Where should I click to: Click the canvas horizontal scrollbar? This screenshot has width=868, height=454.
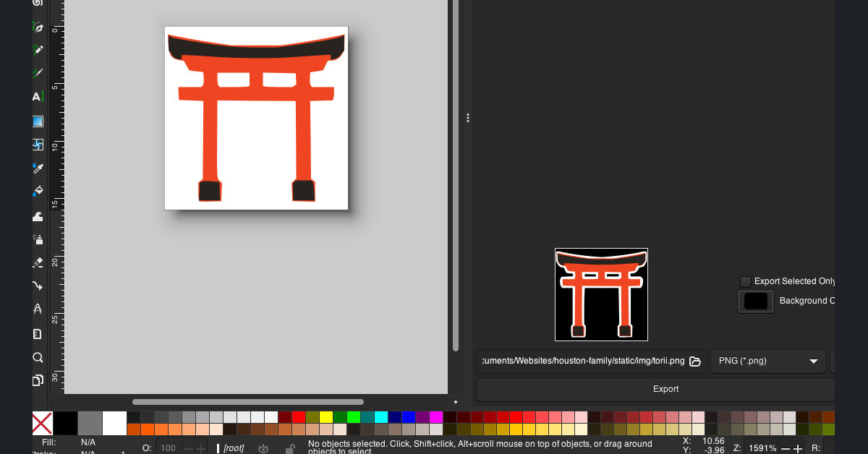coord(247,402)
